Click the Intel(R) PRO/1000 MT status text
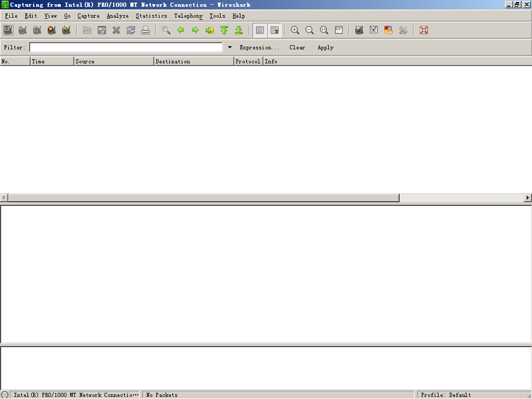 (76, 395)
